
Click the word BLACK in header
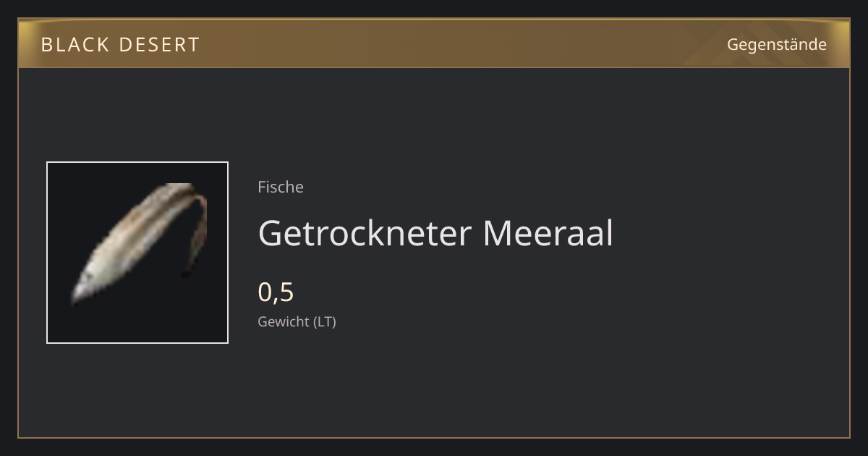(x=64, y=45)
